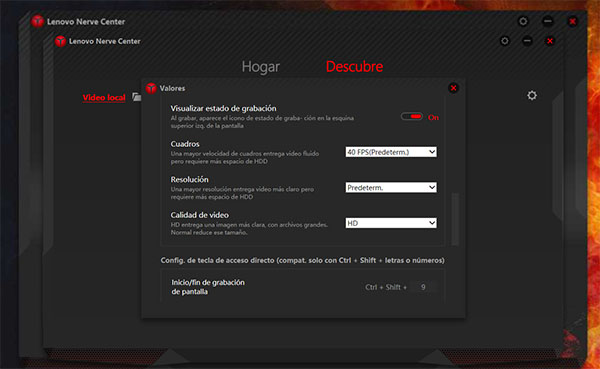Open settings circle icon in outer Nerve Center window
The width and height of the screenshot is (600, 369).
click(x=523, y=21)
